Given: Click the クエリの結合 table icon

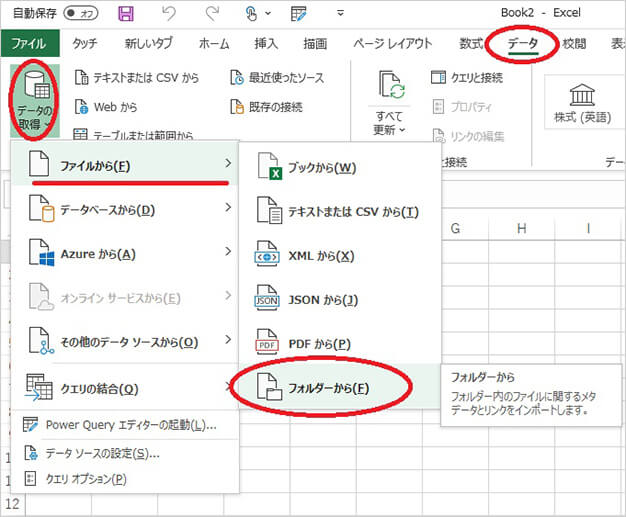Looking at the screenshot, I should tap(39, 387).
